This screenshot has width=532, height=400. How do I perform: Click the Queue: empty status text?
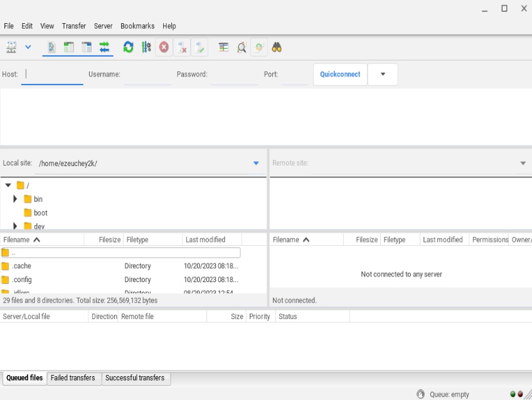(449, 394)
